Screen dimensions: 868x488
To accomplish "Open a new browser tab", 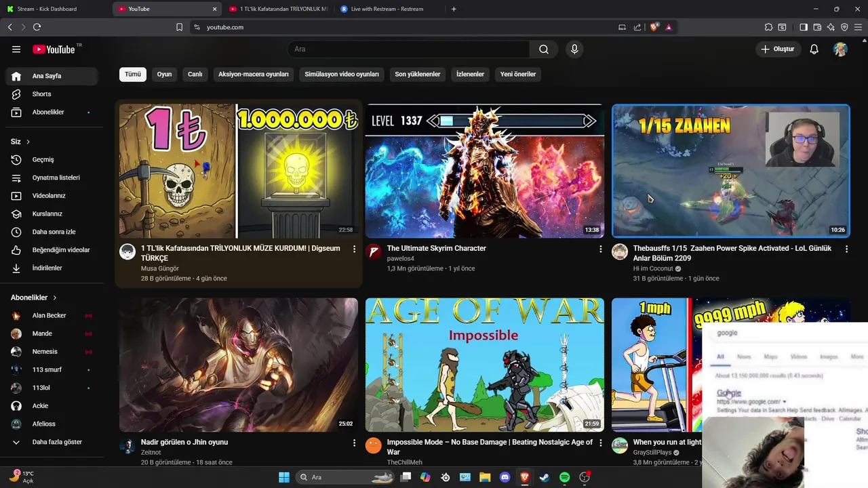I will coord(454,9).
